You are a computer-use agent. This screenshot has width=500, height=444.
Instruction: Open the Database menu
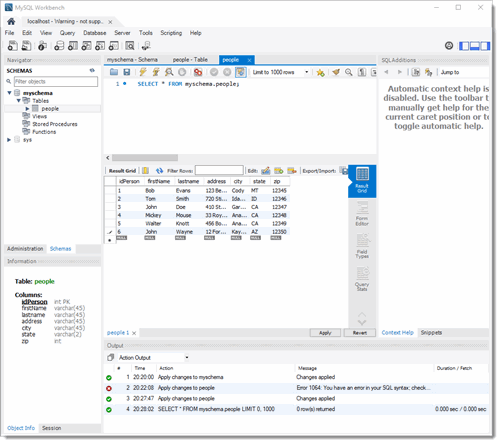click(x=95, y=33)
